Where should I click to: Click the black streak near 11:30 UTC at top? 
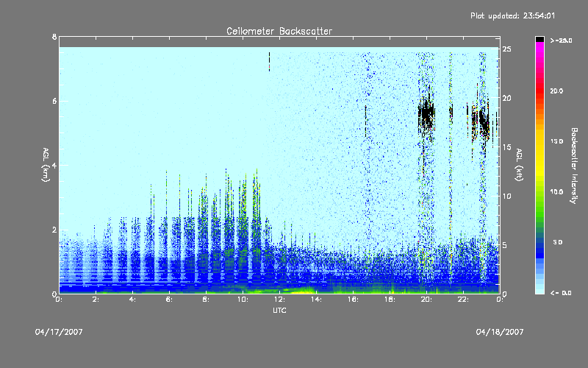(x=269, y=62)
